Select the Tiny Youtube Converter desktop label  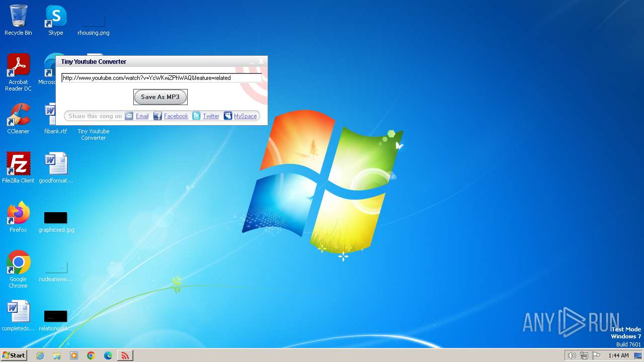coord(94,134)
